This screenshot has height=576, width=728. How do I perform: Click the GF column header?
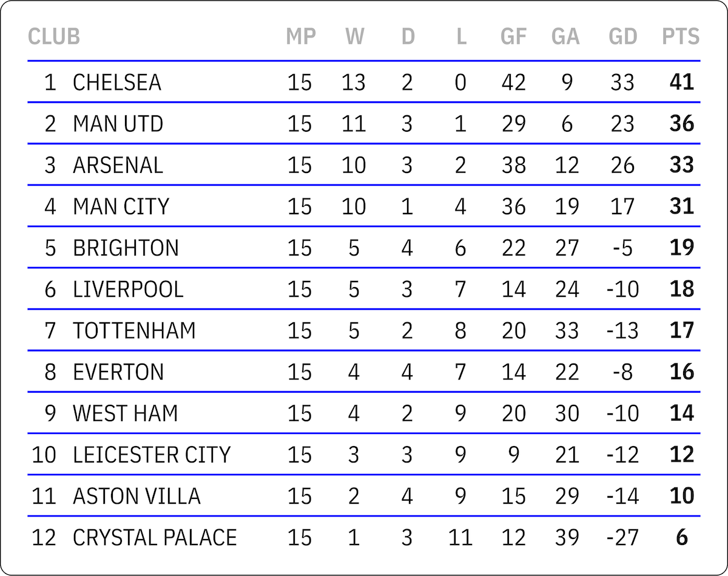coord(513,37)
